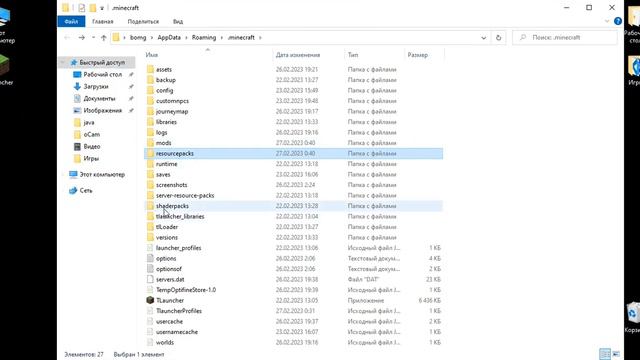The width and height of the screenshot is (640, 360).
Task: Select the config folder icon
Action: [x=150, y=90]
